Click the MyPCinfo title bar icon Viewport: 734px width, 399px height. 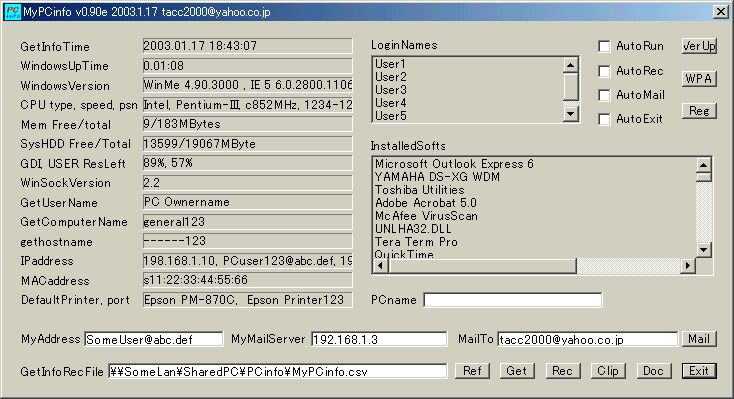click(x=13, y=12)
